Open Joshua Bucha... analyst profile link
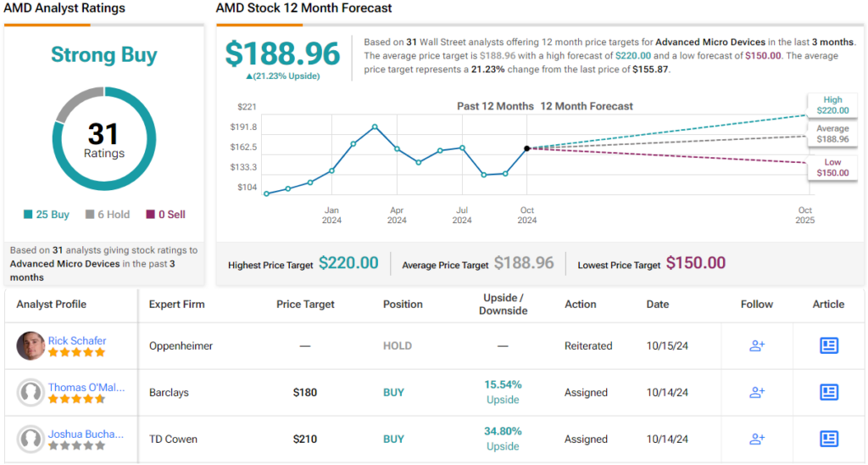Viewport: 868px width, 465px height. [86, 434]
